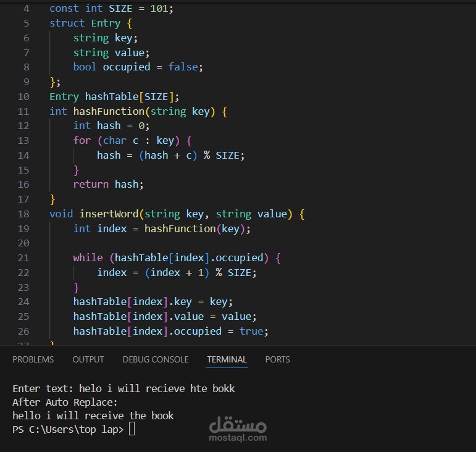Viewport: 476px width, 452px height.
Task: Click 'int hashFunction(string key) {' line
Action: [x=138, y=111]
